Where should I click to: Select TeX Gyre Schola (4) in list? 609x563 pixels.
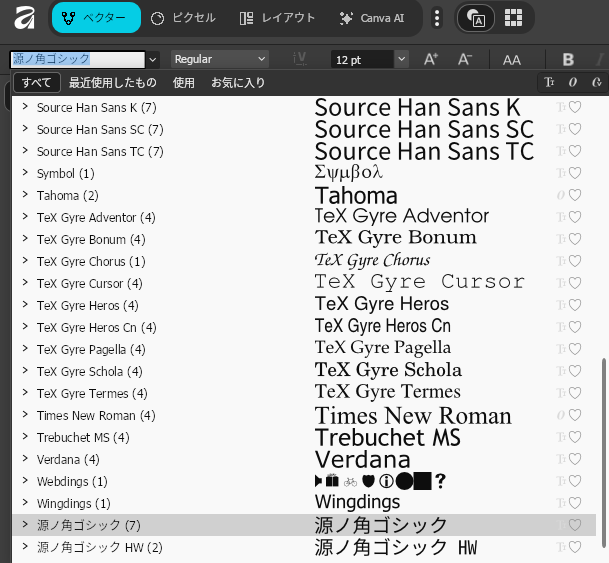(90, 372)
